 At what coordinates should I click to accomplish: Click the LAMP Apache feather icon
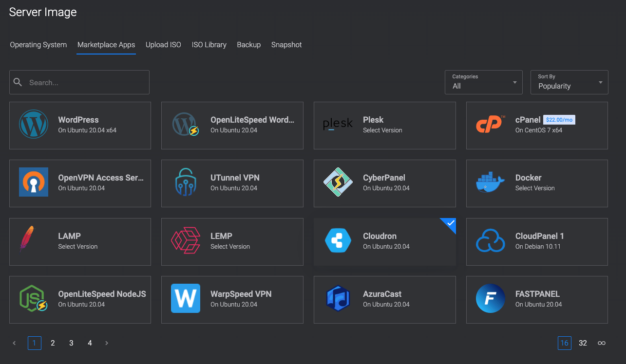tap(27, 239)
